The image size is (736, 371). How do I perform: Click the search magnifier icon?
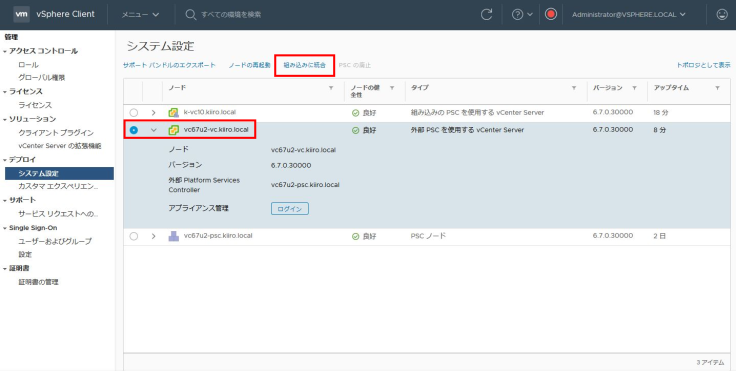(x=190, y=15)
